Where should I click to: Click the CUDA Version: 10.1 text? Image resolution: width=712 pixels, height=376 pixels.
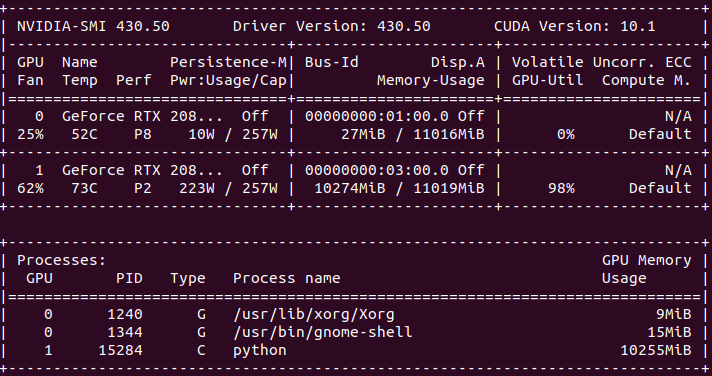click(x=574, y=26)
